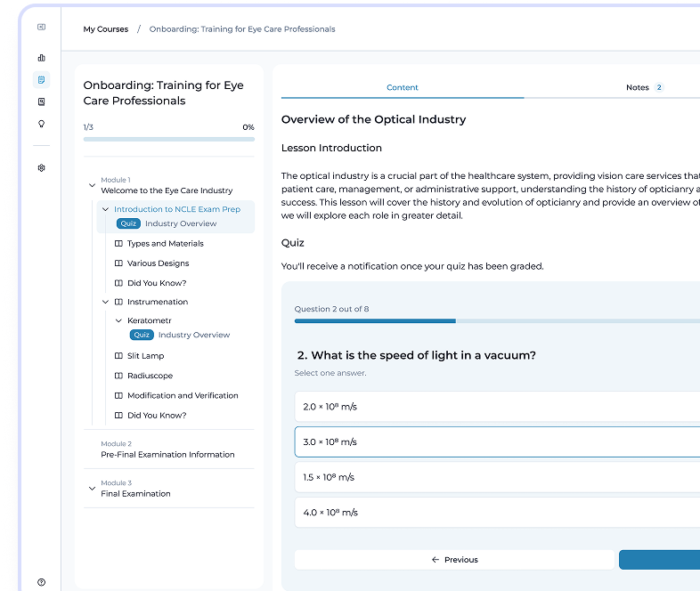Screen dimensions: 700x591
Task: Open settings via the gear icon
Action: coord(41,167)
